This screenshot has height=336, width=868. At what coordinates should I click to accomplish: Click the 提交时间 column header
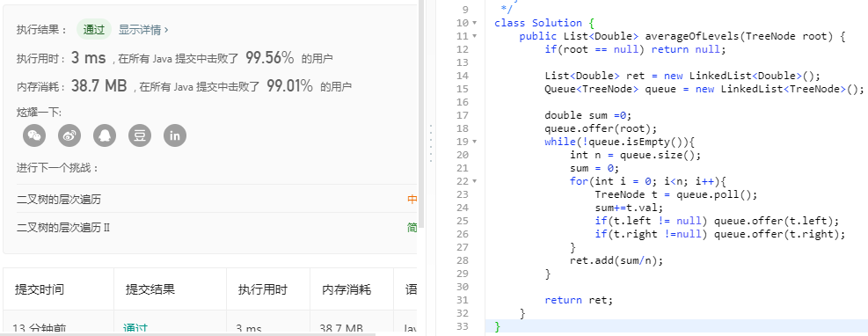coord(40,289)
